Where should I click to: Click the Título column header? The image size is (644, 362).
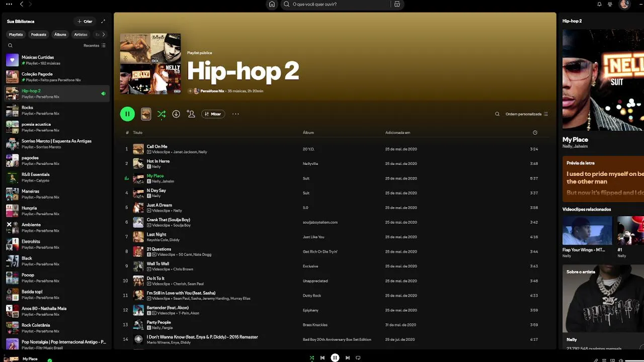click(x=137, y=133)
